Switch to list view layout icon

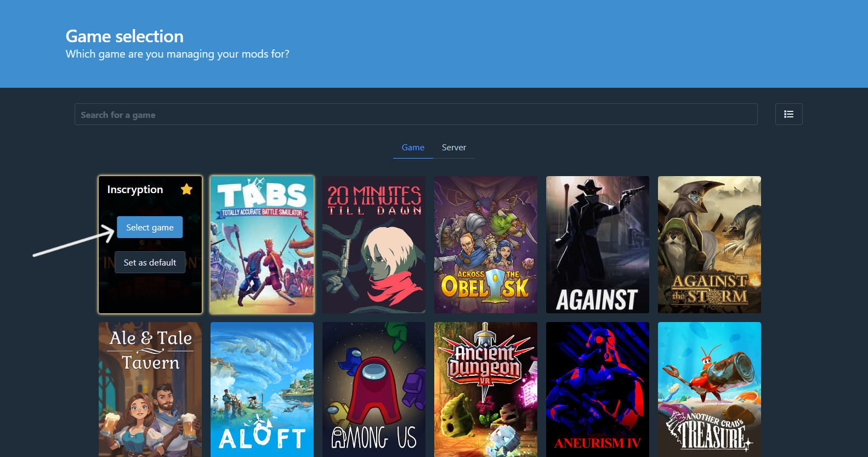tap(788, 114)
